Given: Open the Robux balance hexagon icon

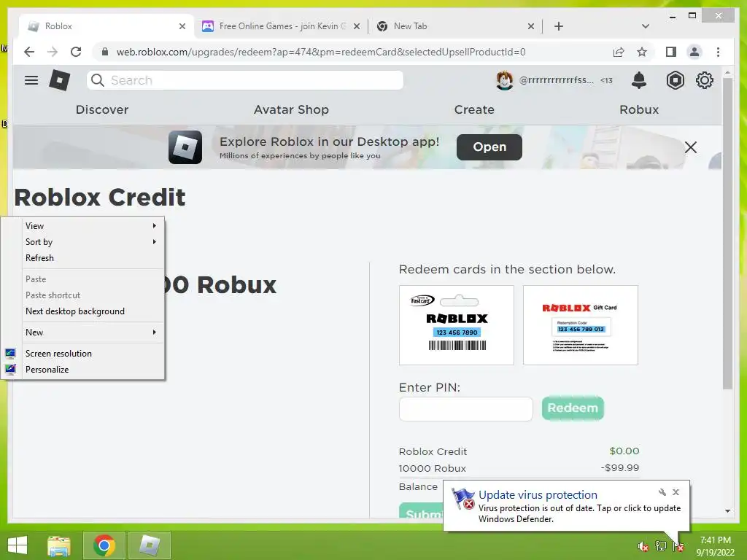Looking at the screenshot, I should click(675, 80).
